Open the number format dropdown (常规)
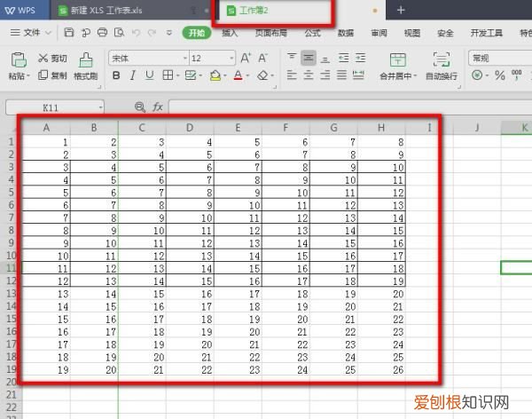The width and height of the screenshot is (532, 419). (500, 58)
